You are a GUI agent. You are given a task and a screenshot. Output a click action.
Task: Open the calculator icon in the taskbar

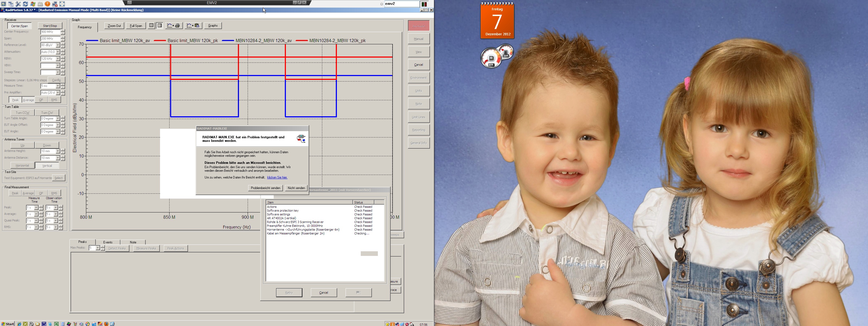pos(63,324)
